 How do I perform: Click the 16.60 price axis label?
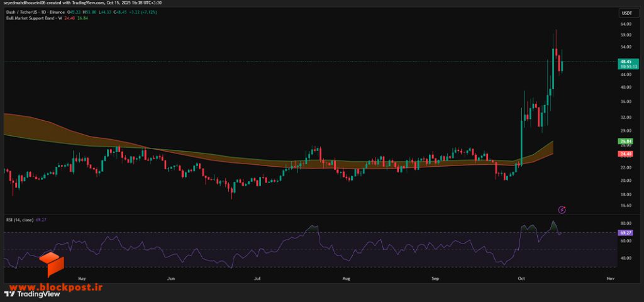point(626,206)
